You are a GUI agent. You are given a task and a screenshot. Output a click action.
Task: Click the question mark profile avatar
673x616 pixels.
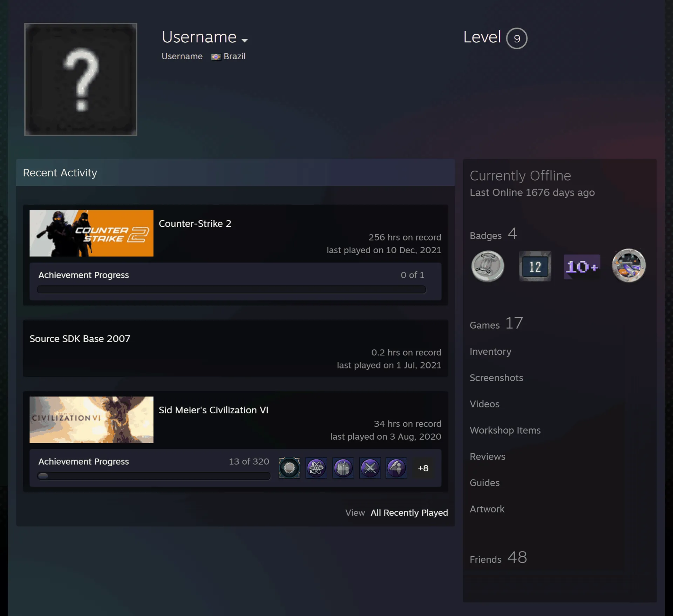(x=81, y=79)
